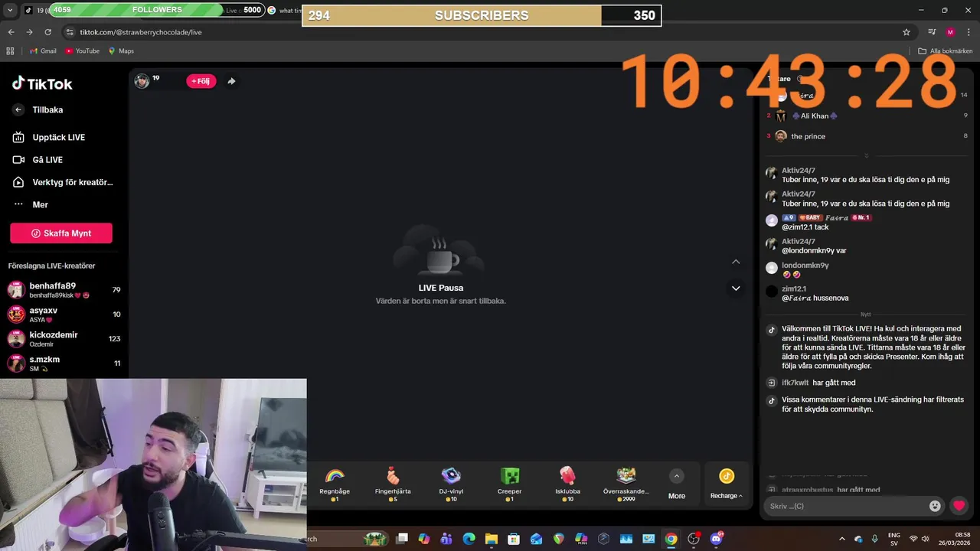Open the Maps bookmark
The height and width of the screenshot is (551, 980).
coord(121,51)
